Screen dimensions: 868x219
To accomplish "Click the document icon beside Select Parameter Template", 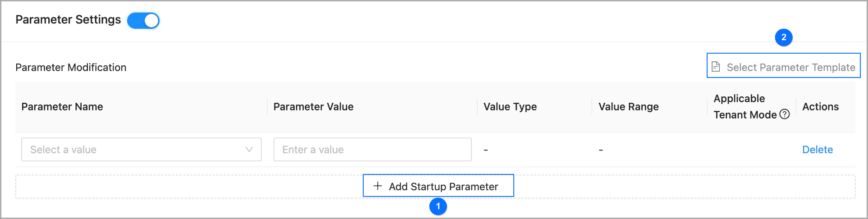I will (x=716, y=67).
